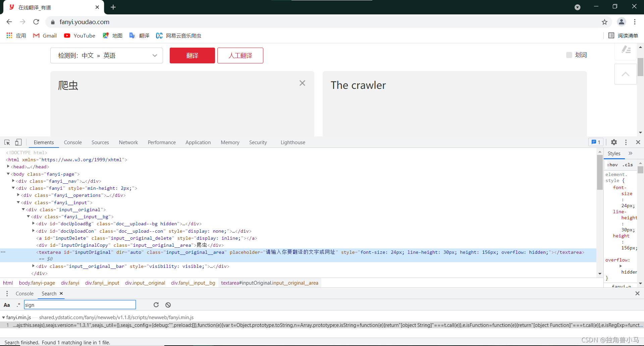Switch to the Elements tab
The width and height of the screenshot is (644, 346).
click(44, 142)
